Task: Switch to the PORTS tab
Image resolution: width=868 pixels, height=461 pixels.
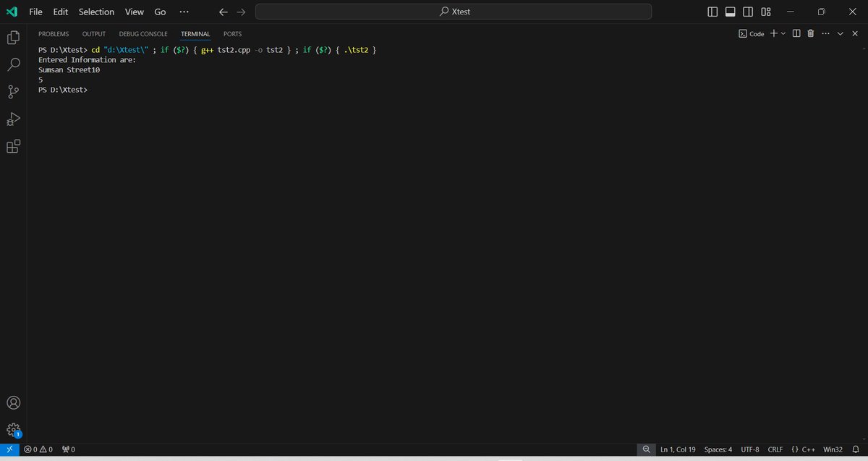Action: 232,34
